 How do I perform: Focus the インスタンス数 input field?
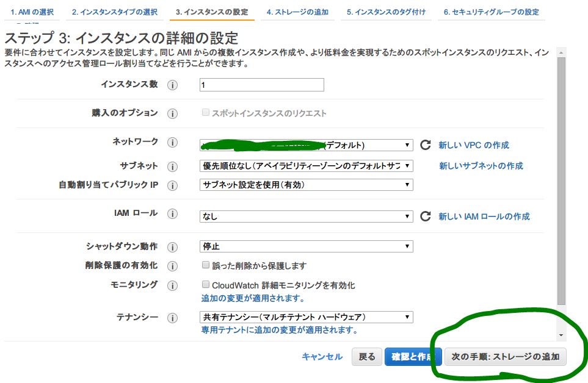[262, 85]
